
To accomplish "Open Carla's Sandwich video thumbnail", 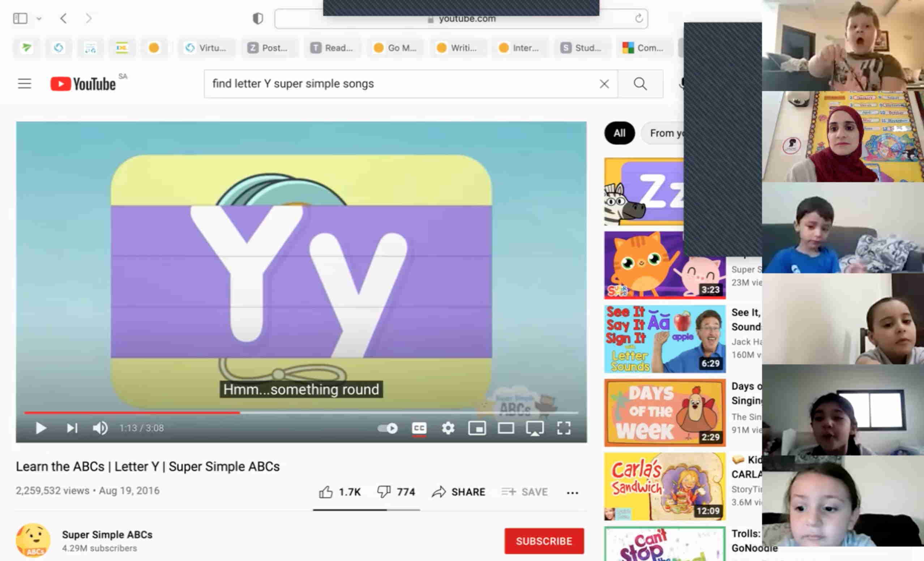I will [665, 487].
